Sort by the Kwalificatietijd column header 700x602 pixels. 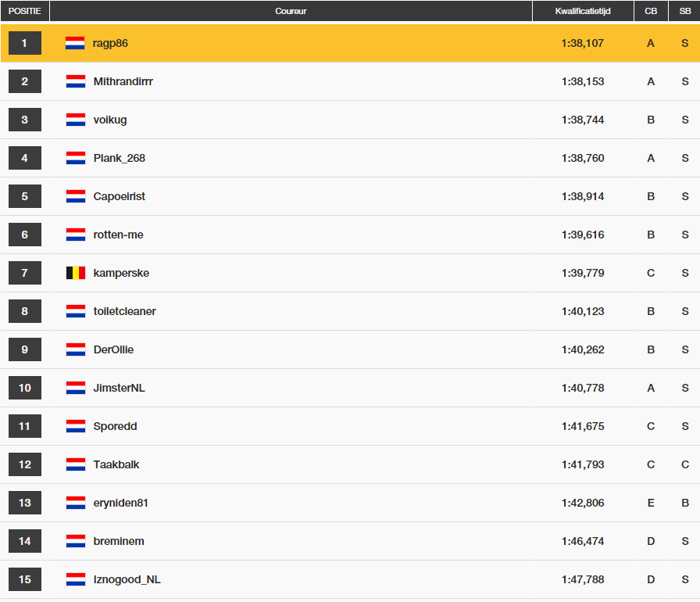[x=582, y=11]
